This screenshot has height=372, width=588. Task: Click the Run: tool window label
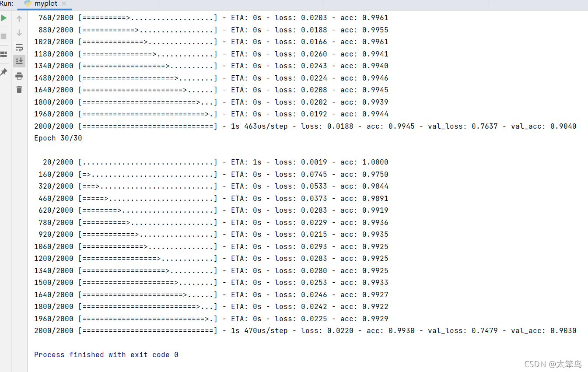[7, 4]
